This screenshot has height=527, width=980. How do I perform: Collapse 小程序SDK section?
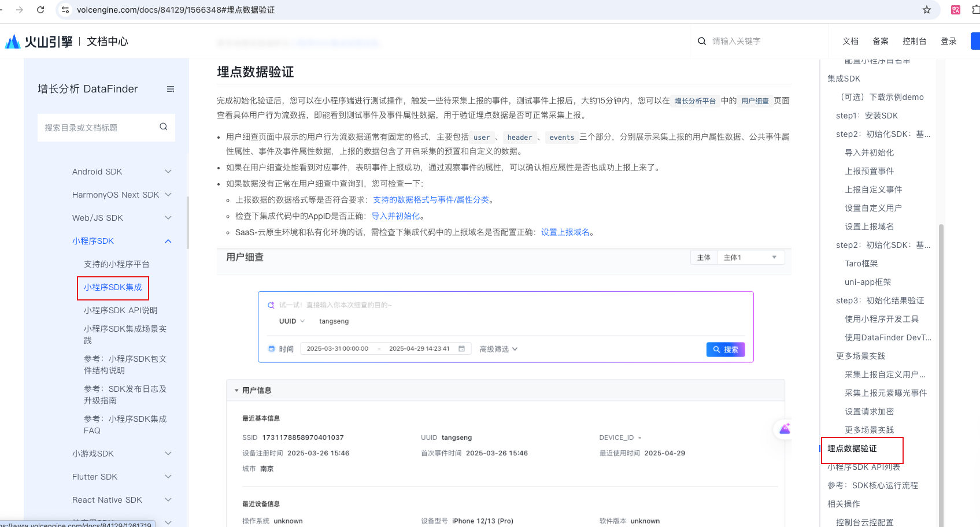(x=168, y=241)
